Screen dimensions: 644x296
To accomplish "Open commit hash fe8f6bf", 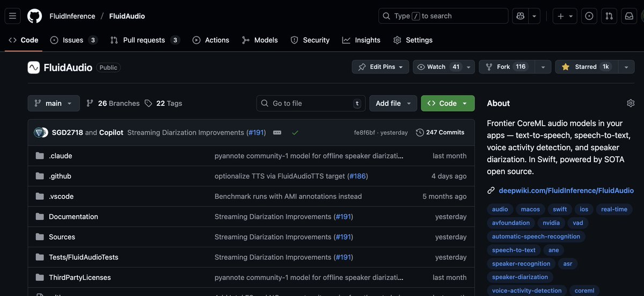I will click(x=364, y=133).
